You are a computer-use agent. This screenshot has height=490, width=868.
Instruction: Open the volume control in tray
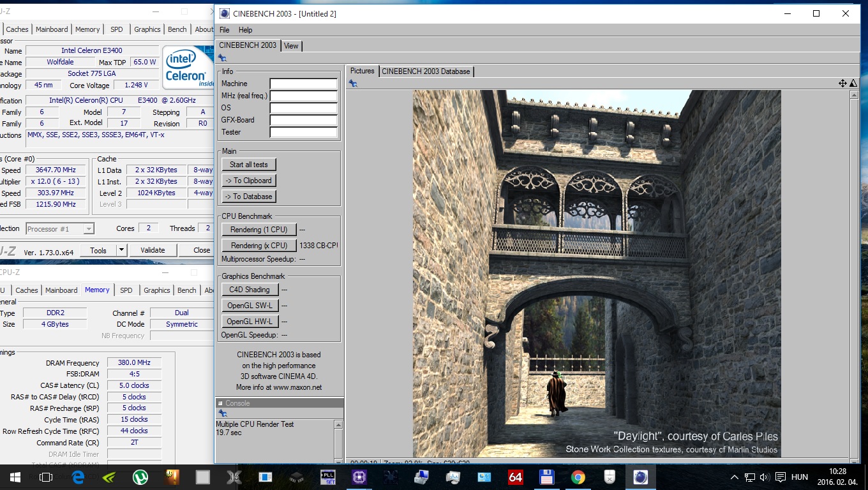(x=764, y=477)
